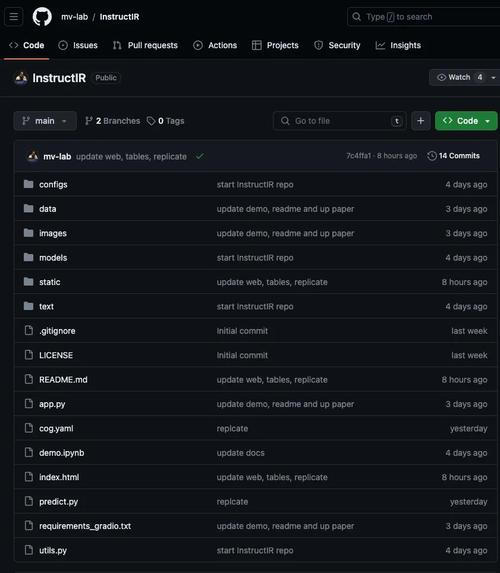Open InstructIR breadcrumb repository link
Image resolution: width=500 pixels, height=573 pixels.
point(119,17)
